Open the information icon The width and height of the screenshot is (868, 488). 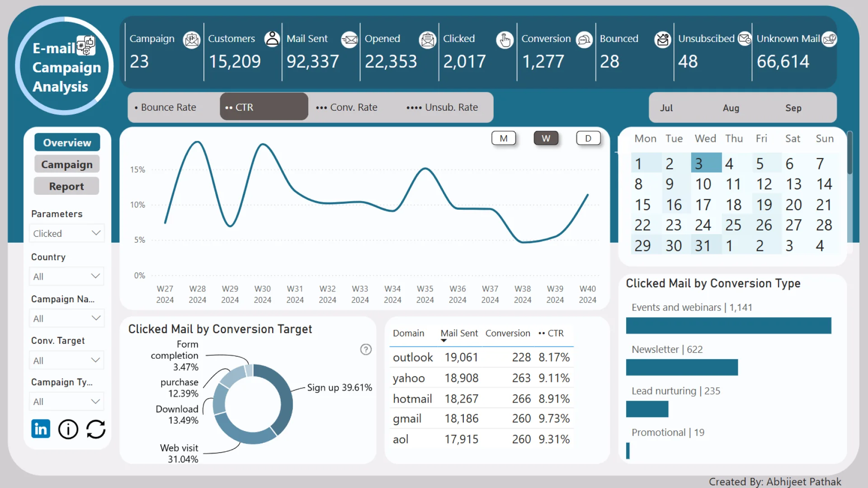coord(68,429)
